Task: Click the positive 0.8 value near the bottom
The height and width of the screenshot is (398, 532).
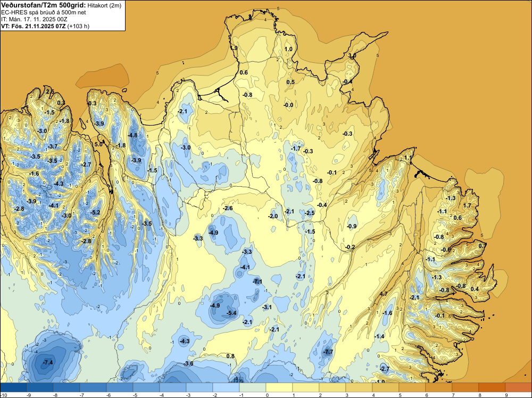Action: pos(230,356)
